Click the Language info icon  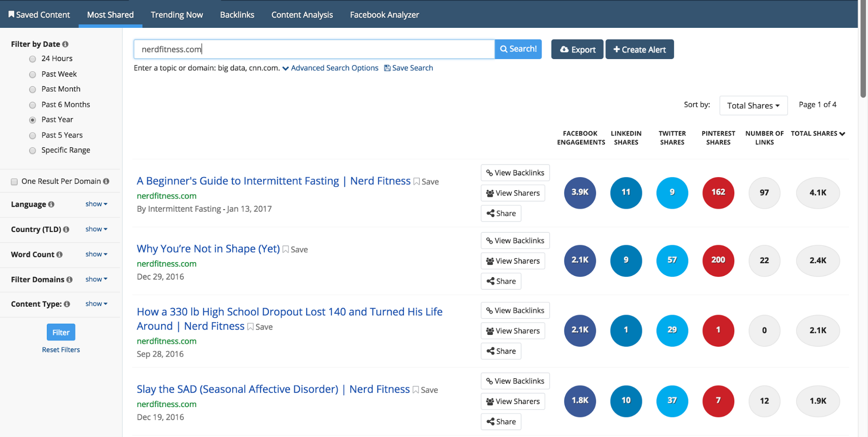[x=51, y=204]
